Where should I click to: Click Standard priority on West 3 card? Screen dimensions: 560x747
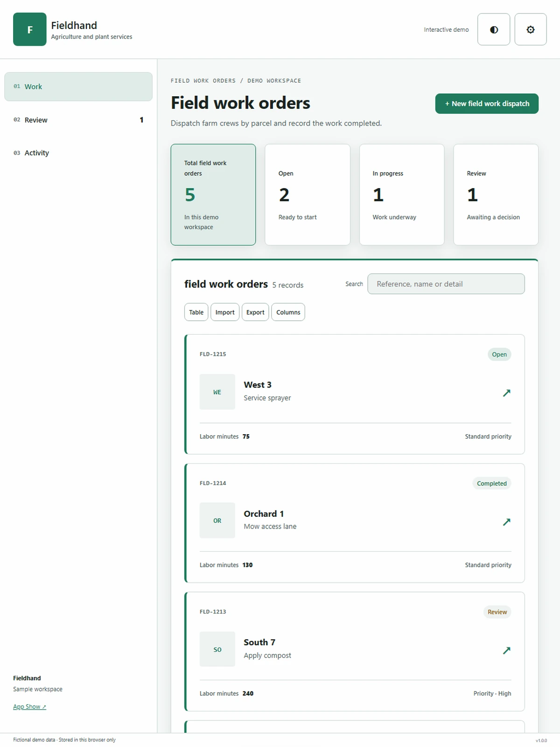point(488,437)
